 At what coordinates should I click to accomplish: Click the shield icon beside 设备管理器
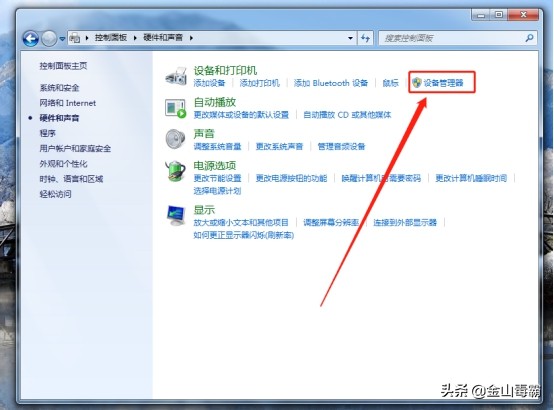pyautogui.click(x=417, y=83)
